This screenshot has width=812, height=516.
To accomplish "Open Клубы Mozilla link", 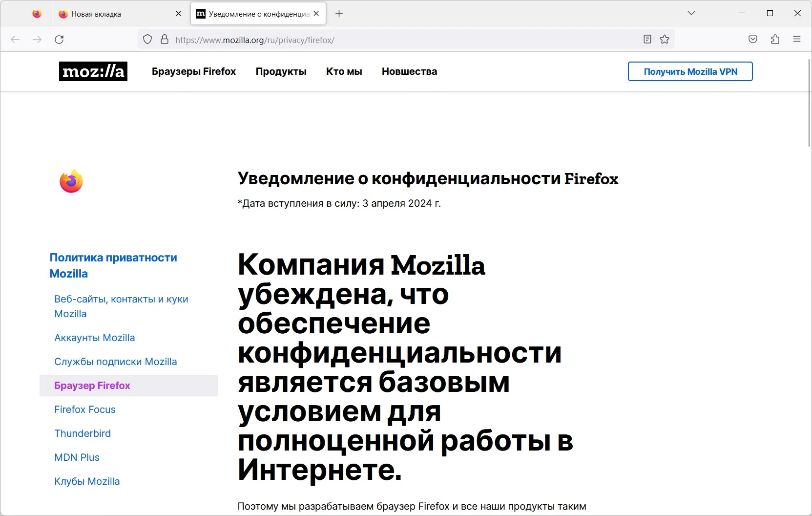I will [87, 481].
